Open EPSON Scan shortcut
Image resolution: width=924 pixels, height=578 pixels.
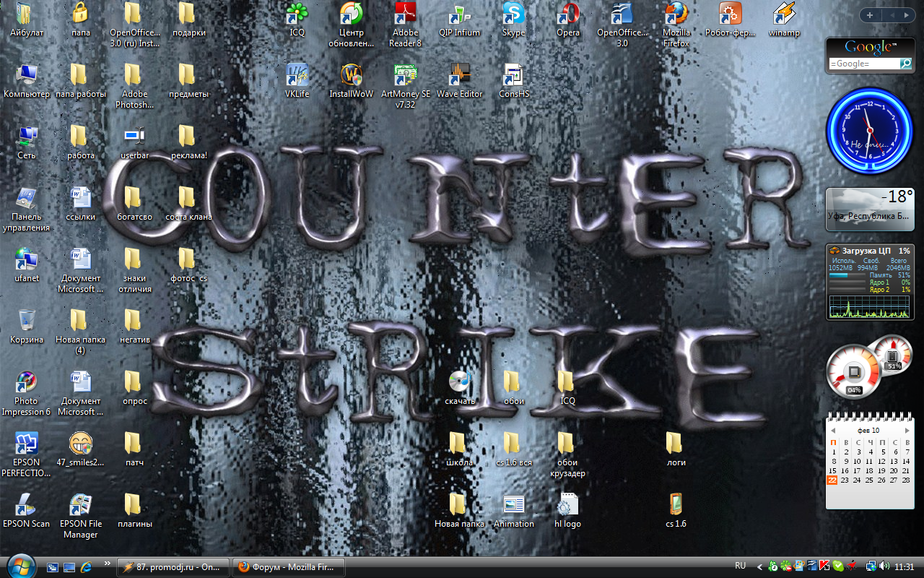[26, 504]
